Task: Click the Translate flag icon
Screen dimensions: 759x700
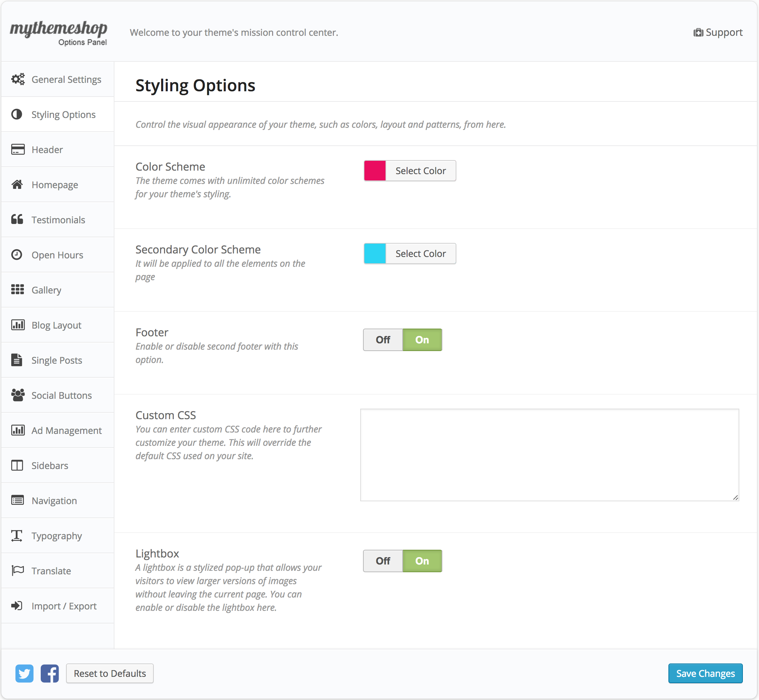Action: tap(18, 570)
